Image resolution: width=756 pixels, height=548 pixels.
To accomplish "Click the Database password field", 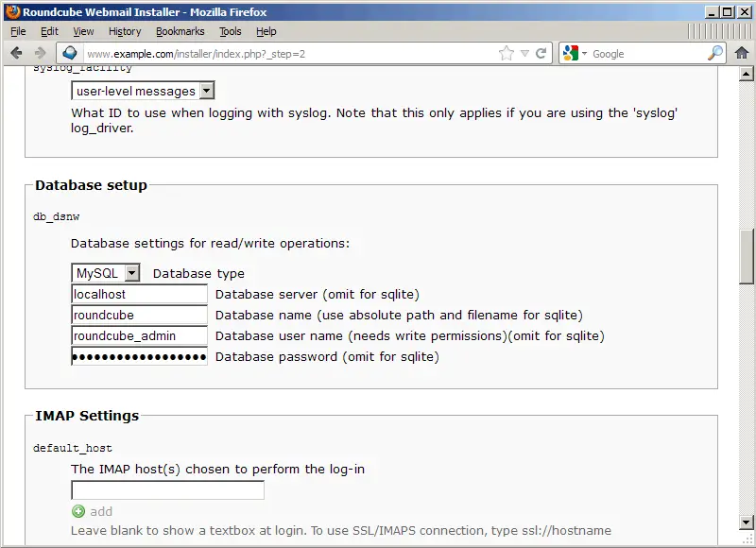I will 139,356.
